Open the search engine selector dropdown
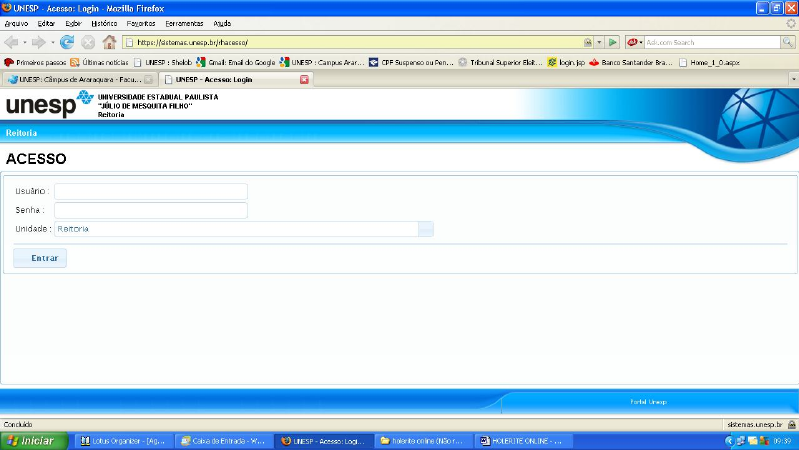 (x=636, y=42)
